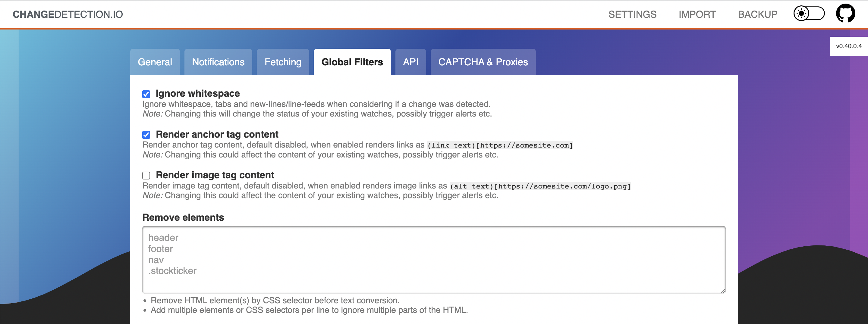The image size is (868, 324).
Task: Switch to the Fetching tab
Action: click(x=283, y=62)
